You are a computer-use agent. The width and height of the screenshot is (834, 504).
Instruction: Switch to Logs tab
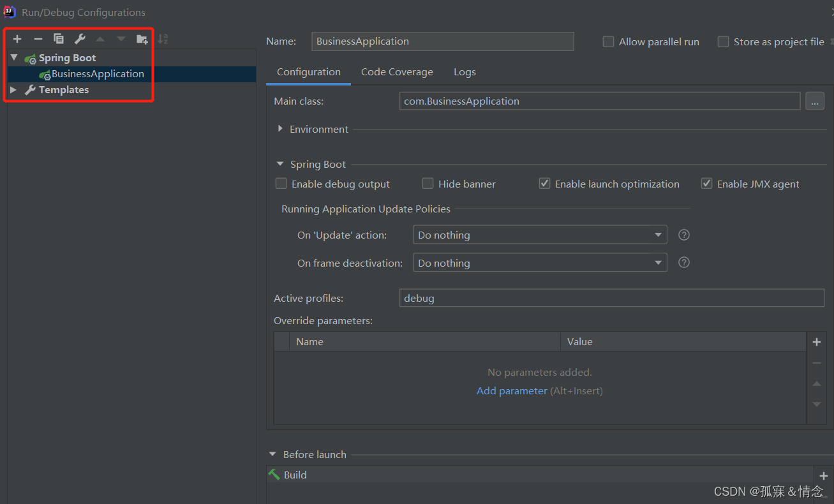click(x=465, y=72)
